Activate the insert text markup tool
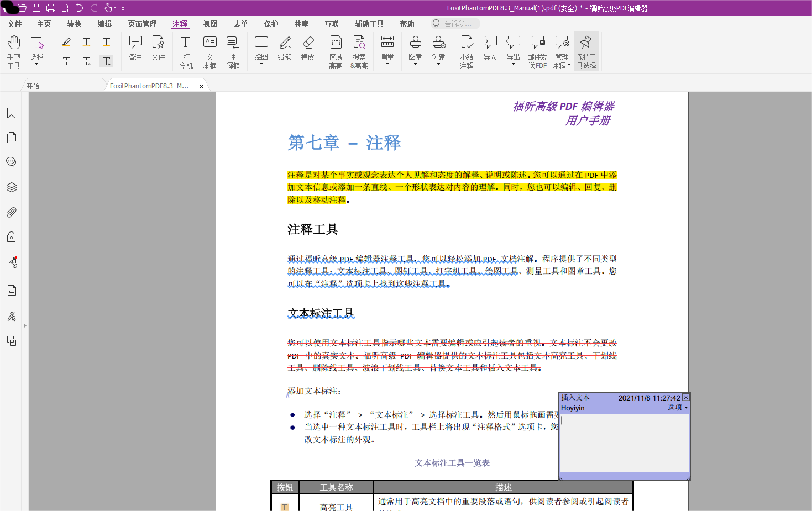The width and height of the screenshot is (812, 511). click(x=107, y=61)
